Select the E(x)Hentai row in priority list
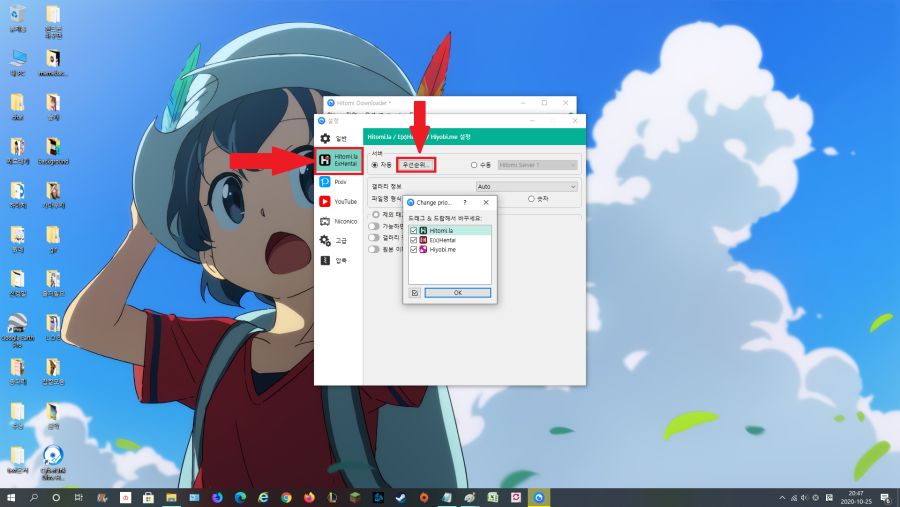900x507 pixels. [x=450, y=240]
